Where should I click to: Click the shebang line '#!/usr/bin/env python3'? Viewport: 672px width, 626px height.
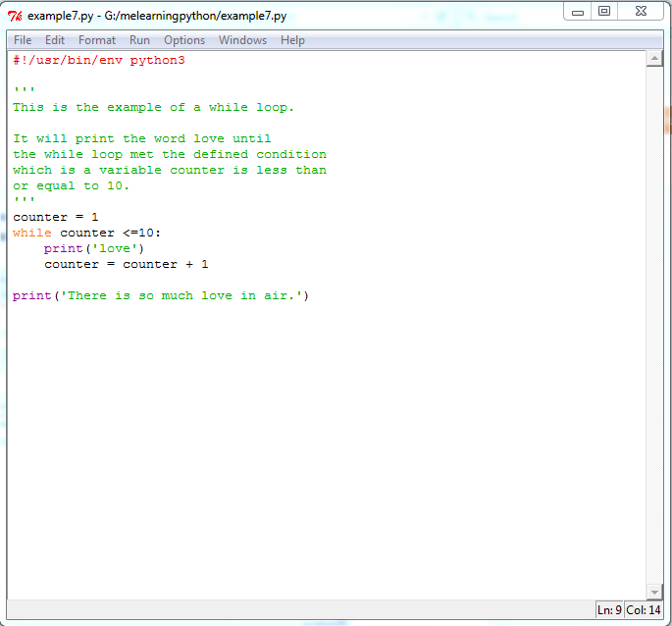pyautogui.click(x=99, y=60)
